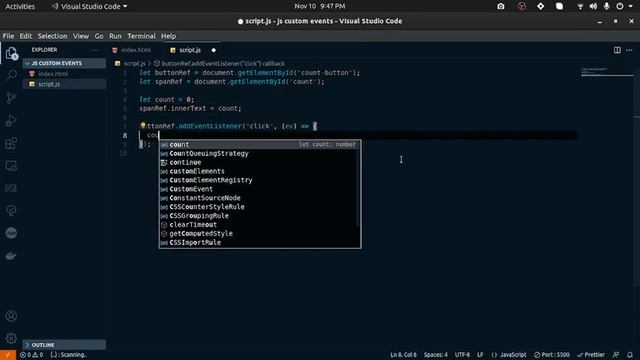This screenshot has height=360, width=640.
Task: Choose the customElements suggestion
Action: tap(260, 171)
